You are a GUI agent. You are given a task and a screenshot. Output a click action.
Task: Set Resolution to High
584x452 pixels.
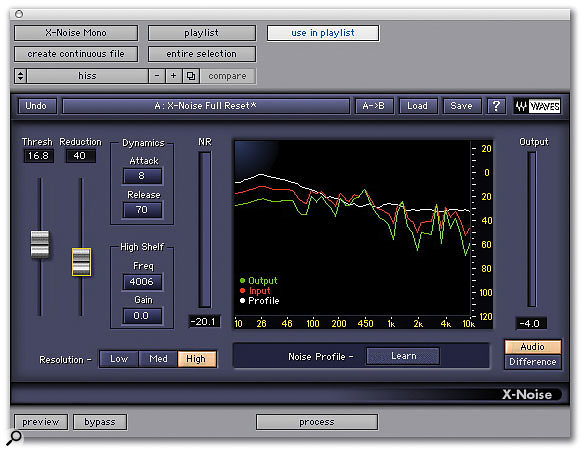tap(197, 359)
